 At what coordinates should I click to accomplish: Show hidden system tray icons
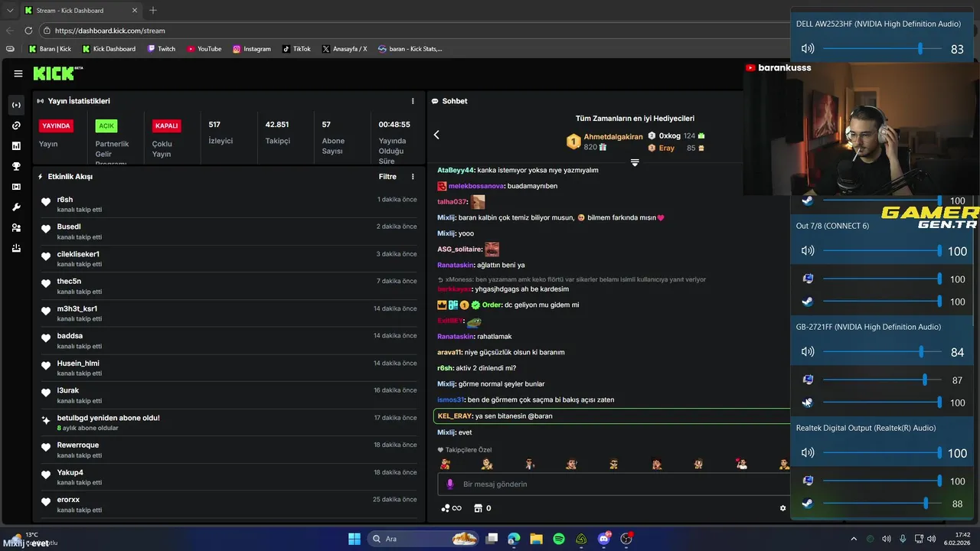click(854, 539)
